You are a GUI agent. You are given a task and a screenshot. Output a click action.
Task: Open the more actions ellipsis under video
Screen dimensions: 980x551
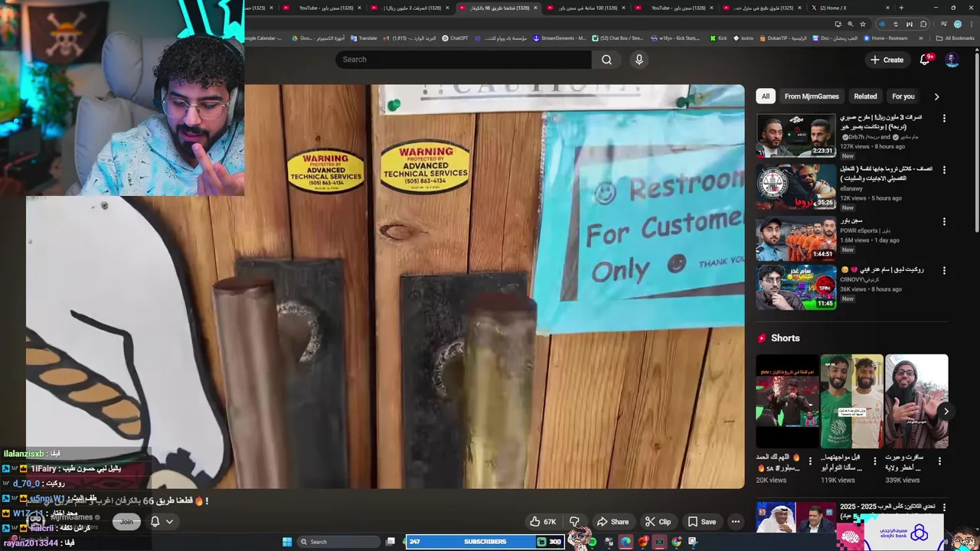click(x=736, y=522)
